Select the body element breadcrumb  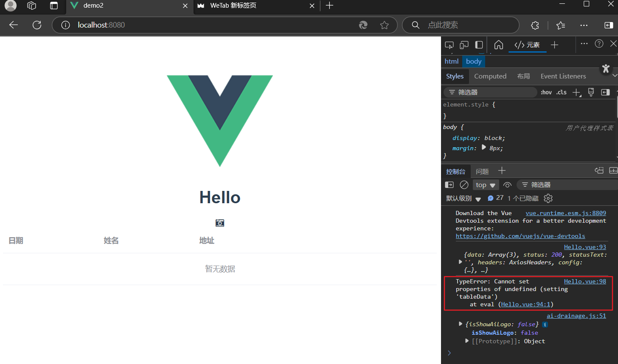[474, 62]
